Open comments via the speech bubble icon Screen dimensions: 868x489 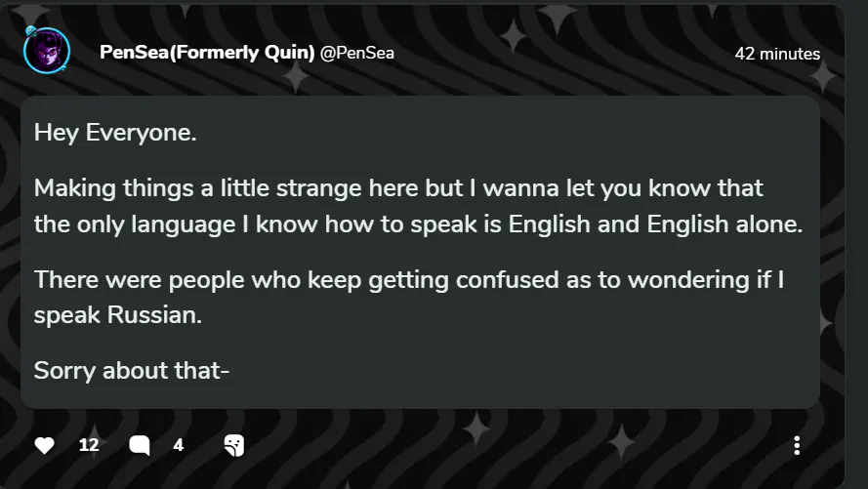click(140, 446)
